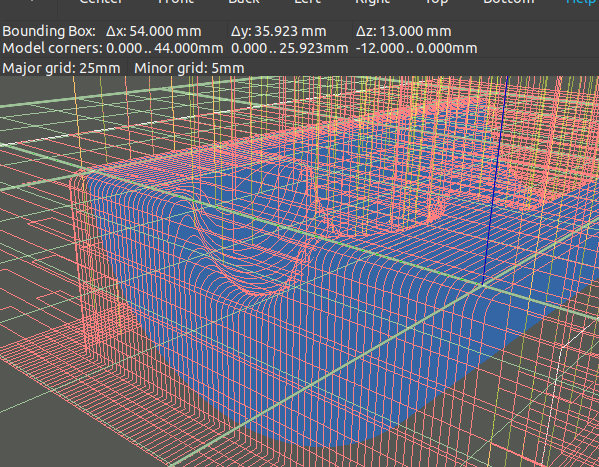This screenshot has height=467, width=599.
Task: Click the 'Bounding Box:' label
Action: (49, 31)
